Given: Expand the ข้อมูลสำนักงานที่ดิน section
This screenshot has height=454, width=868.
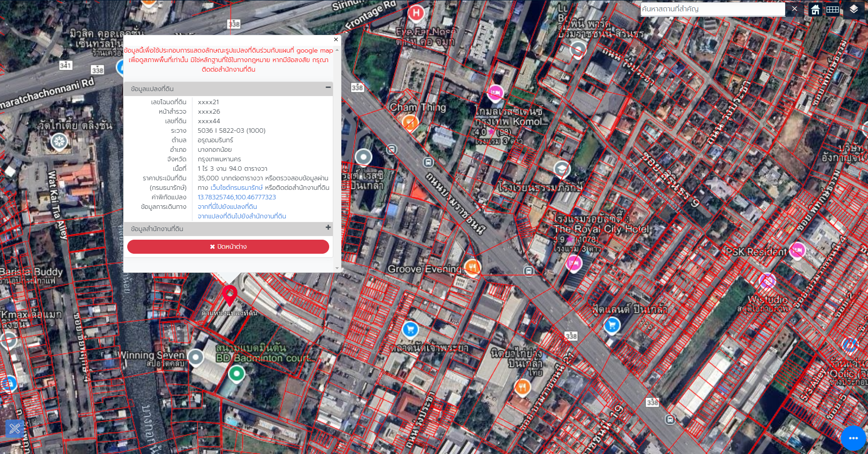Looking at the screenshot, I should [x=328, y=227].
